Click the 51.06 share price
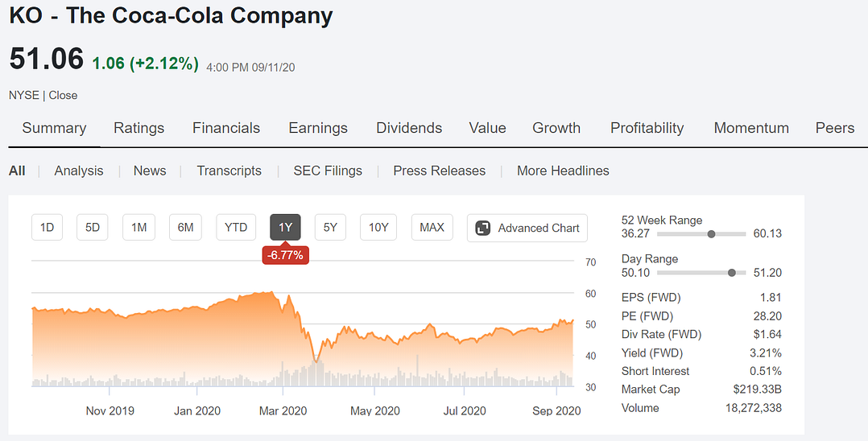The width and height of the screenshot is (868, 441). [x=47, y=59]
